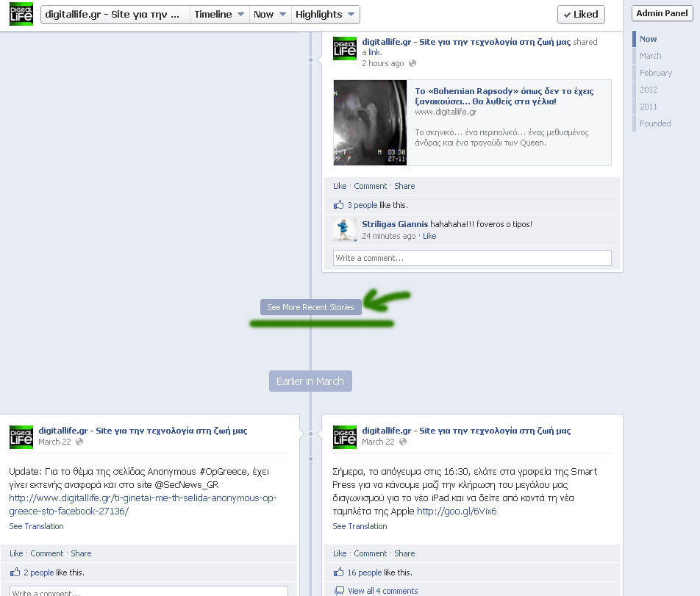Screen dimensions: 700x596
Task: Open the digitallife.gr anonymous-op-greece article URL
Action: 143,505
